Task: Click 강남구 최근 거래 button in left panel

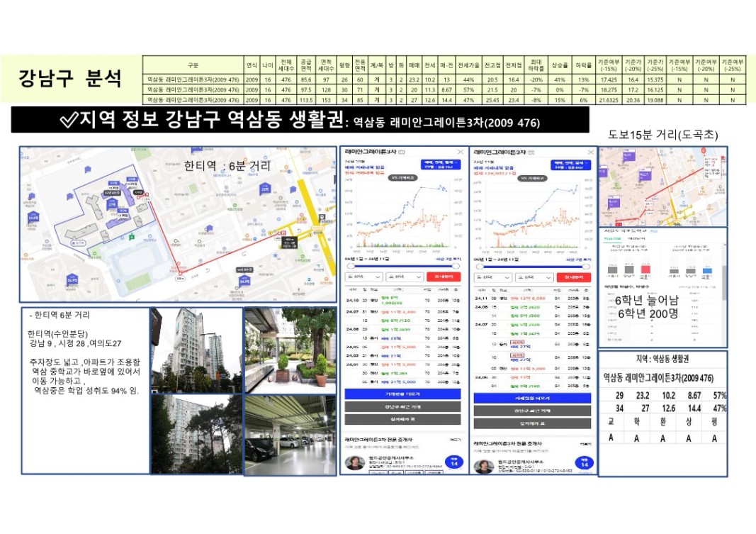Action: 402,407
